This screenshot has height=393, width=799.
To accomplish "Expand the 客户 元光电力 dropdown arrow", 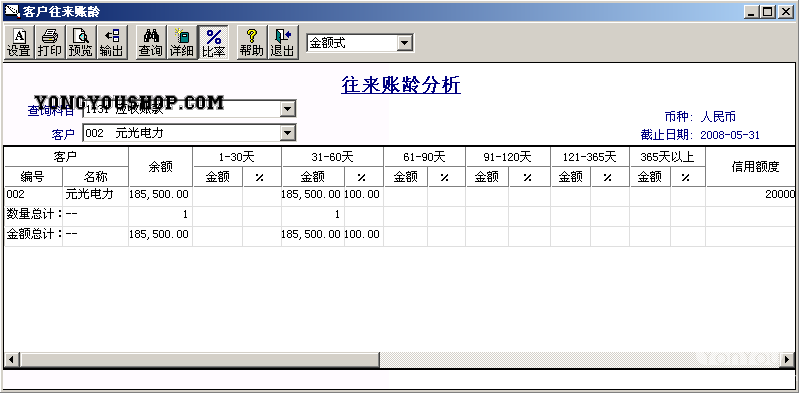I will (x=288, y=133).
